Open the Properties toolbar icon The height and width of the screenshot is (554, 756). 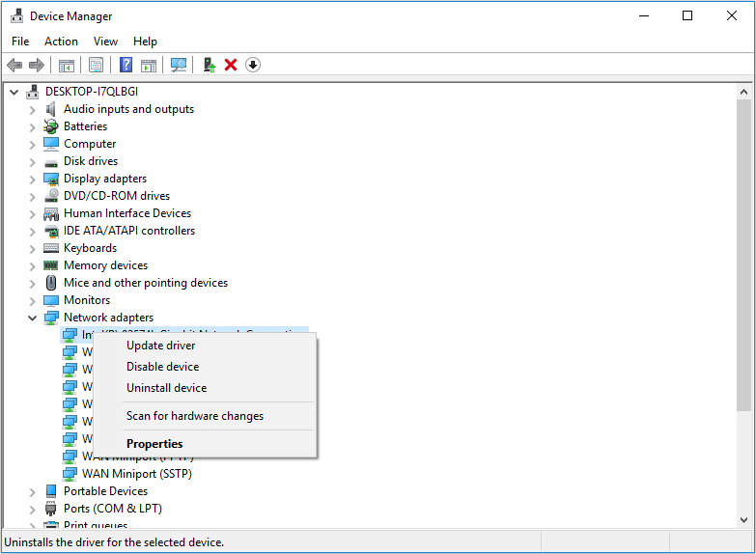96,65
